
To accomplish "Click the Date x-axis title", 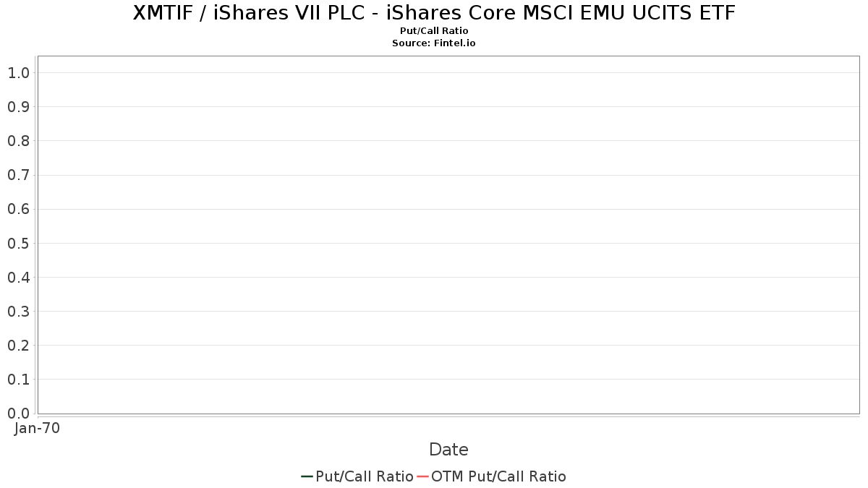I will (448, 450).
